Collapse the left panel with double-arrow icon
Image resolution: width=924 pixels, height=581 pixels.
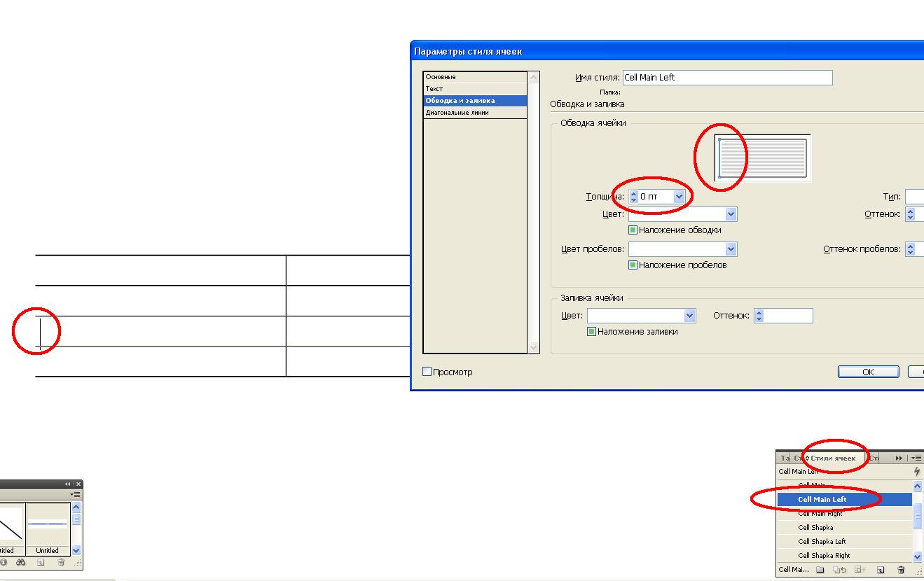(68, 484)
